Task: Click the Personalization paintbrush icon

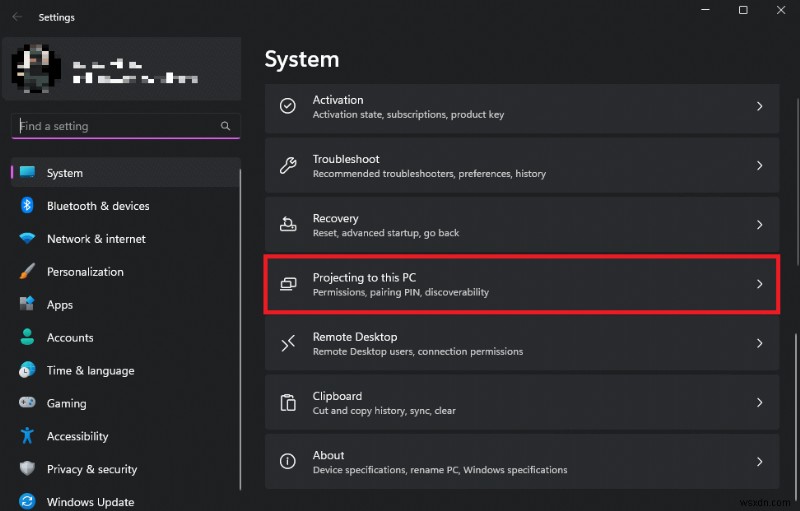Action: pos(27,271)
